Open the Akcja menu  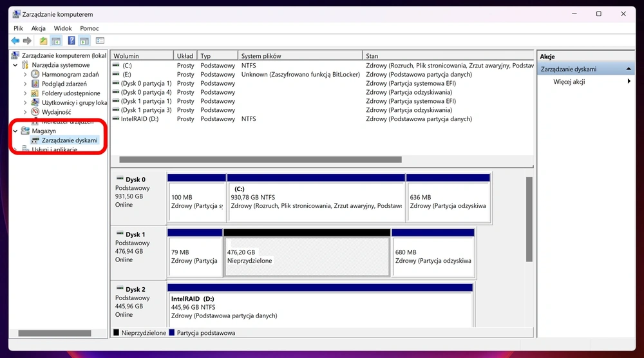coord(38,28)
